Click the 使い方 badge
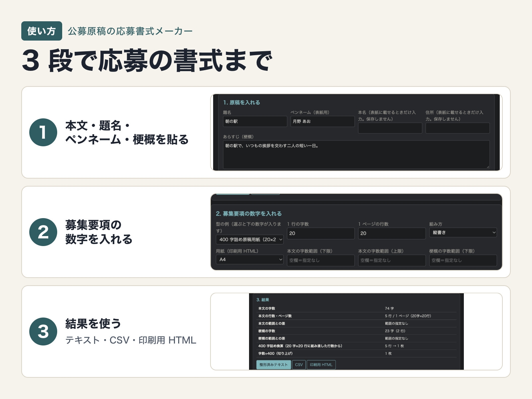532x399 pixels. tap(42, 31)
